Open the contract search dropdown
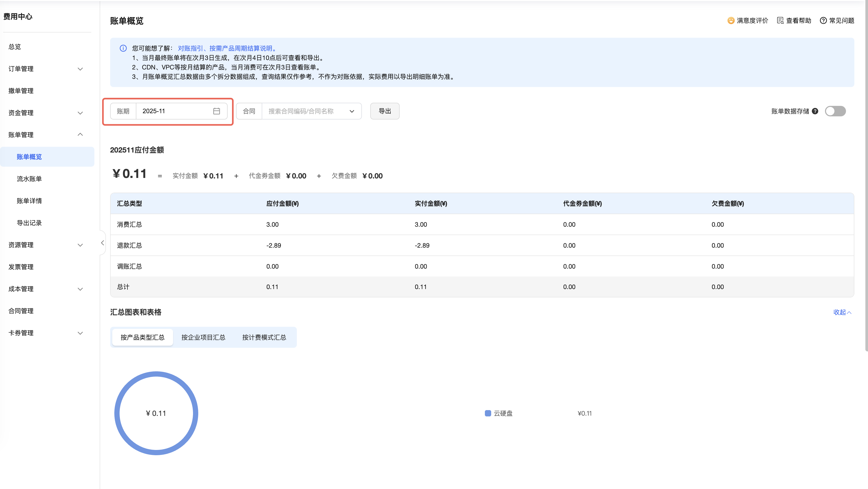This screenshot has width=868, height=489. [311, 111]
